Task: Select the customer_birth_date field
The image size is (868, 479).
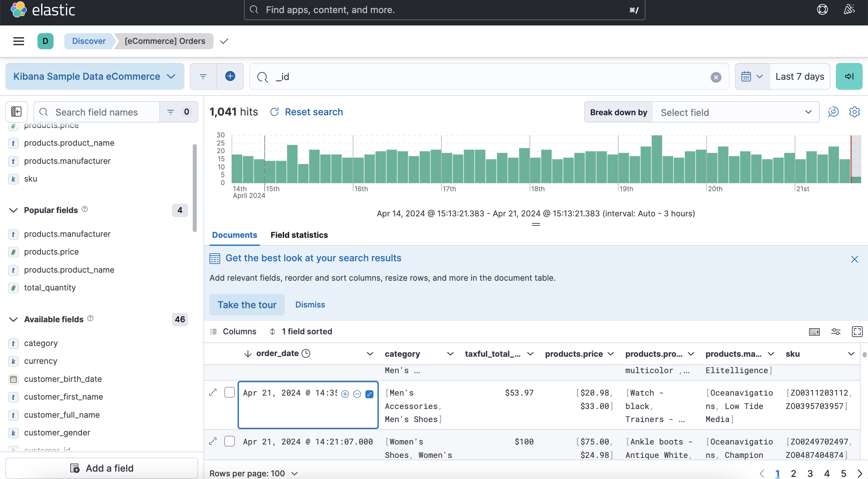Action: (x=63, y=379)
